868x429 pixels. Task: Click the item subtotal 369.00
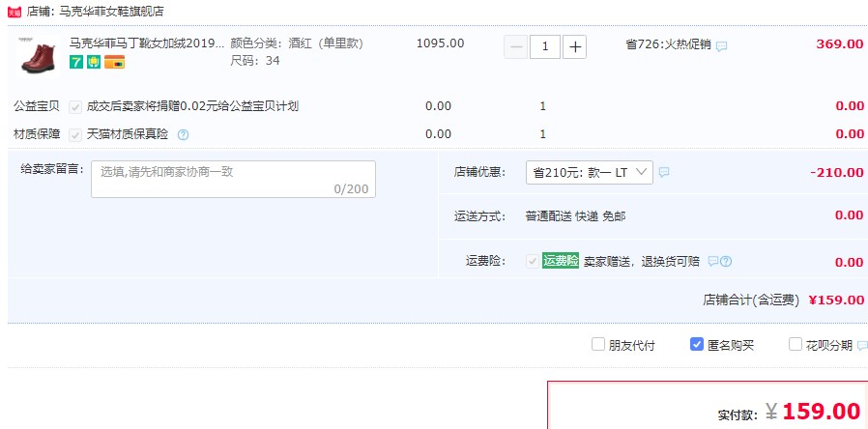tap(840, 44)
